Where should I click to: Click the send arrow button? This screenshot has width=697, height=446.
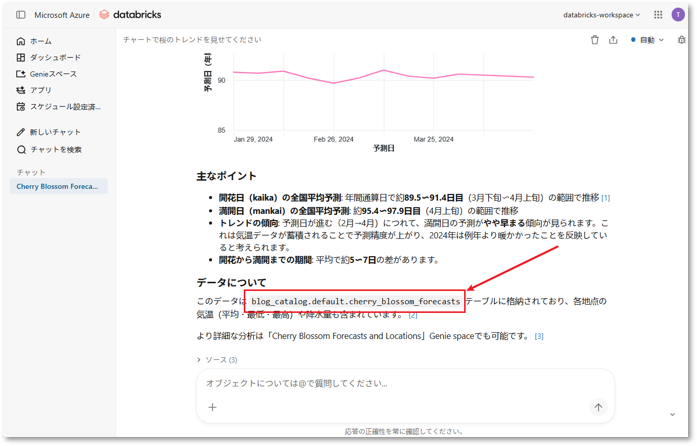pos(598,407)
